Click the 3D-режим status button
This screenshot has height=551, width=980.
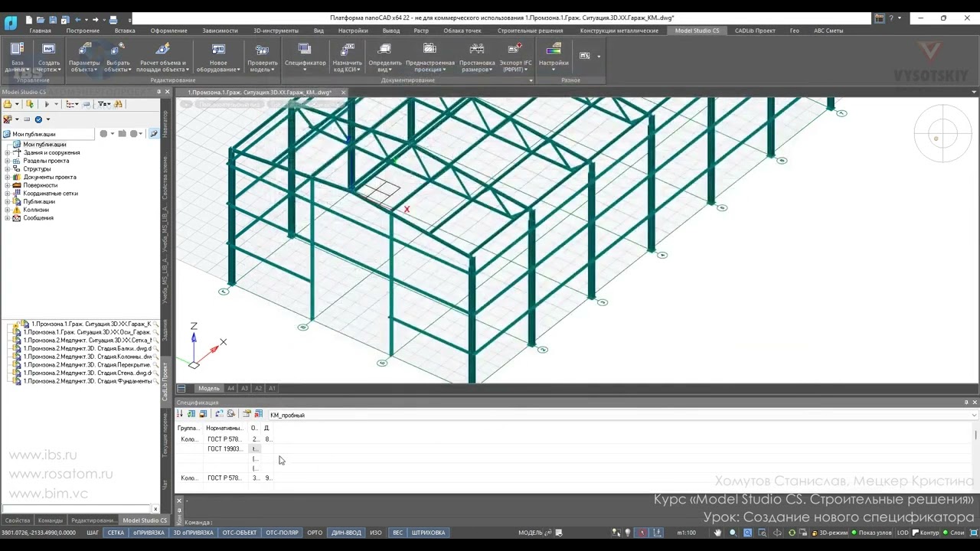coord(829,533)
